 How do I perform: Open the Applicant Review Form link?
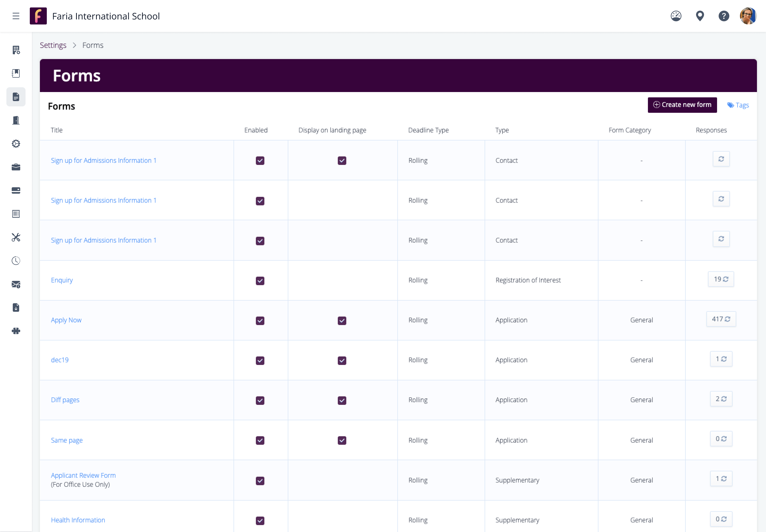[x=83, y=475]
